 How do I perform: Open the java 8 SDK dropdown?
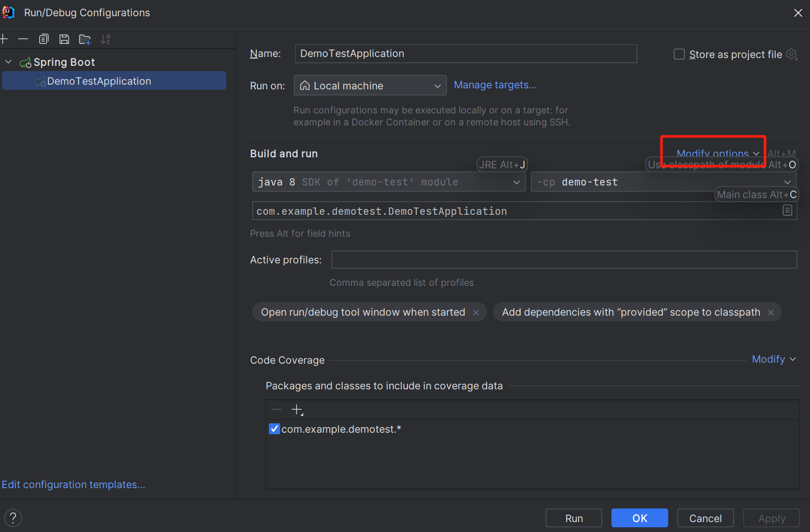tap(389, 182)
